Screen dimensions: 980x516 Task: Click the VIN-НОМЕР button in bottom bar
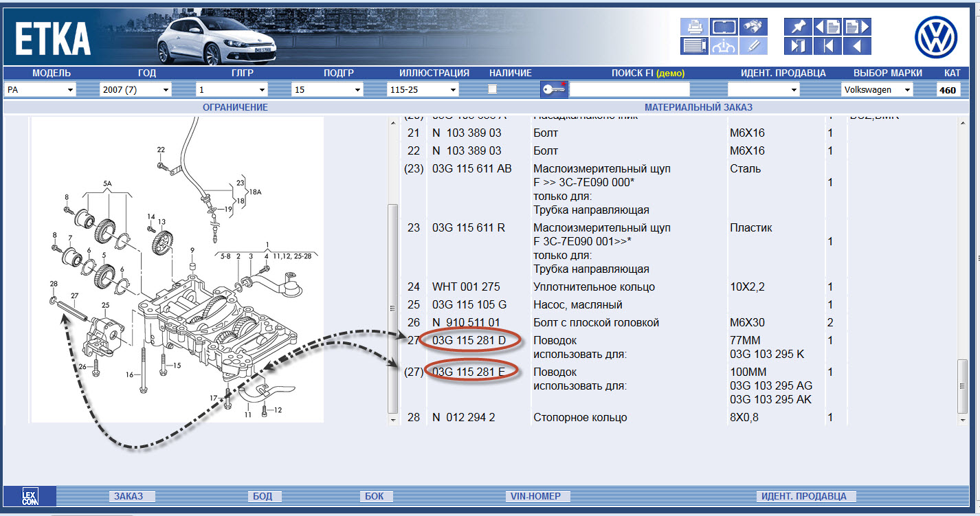(x=535, y=496)
